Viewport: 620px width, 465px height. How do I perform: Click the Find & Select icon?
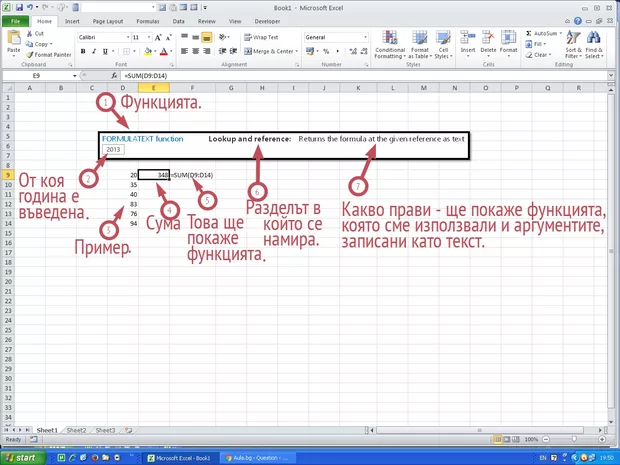coord(594,45)
